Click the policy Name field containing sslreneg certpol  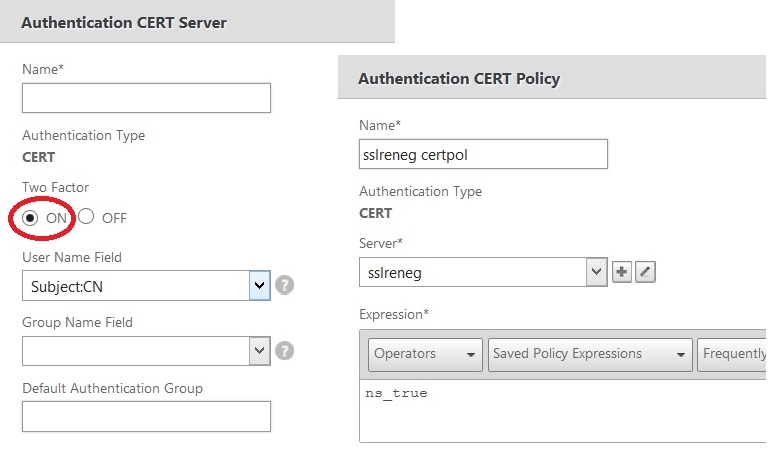click(483, 154)
